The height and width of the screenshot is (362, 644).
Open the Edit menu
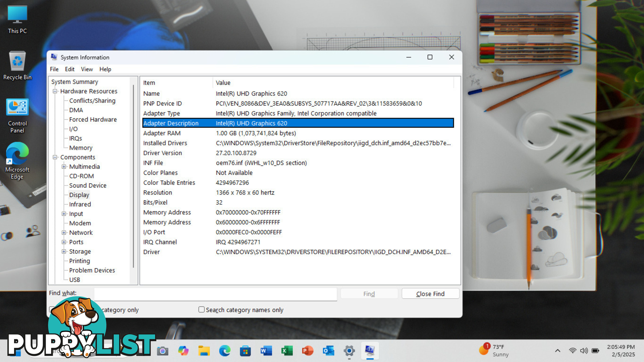pyautogui.click(x=69, y=69)
